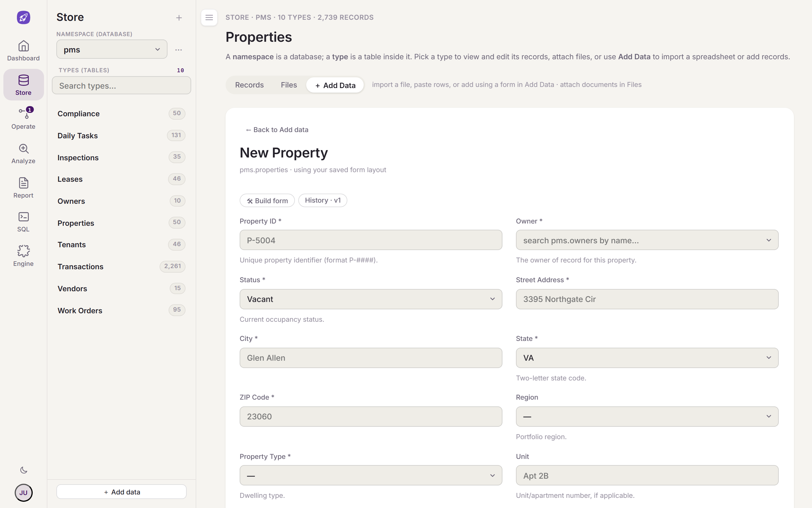Open the State VA dropdown
The image size is (812, 508).
click(x=647, y=358)
